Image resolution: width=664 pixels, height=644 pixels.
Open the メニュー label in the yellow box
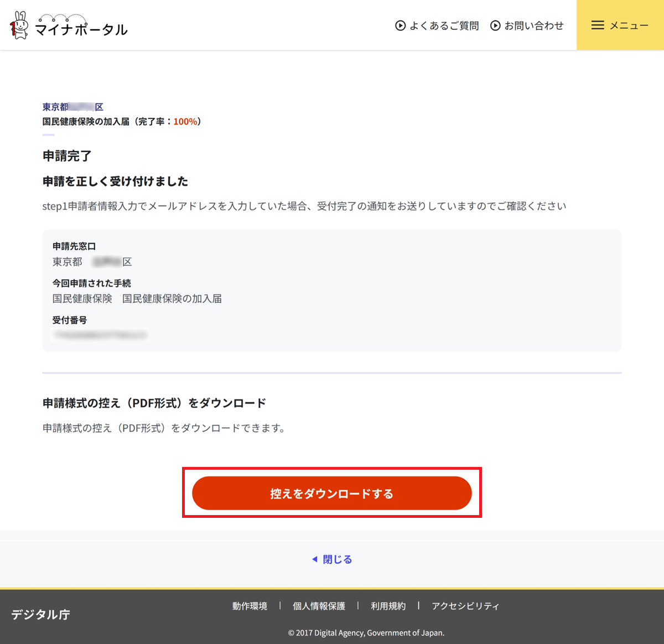629,25
